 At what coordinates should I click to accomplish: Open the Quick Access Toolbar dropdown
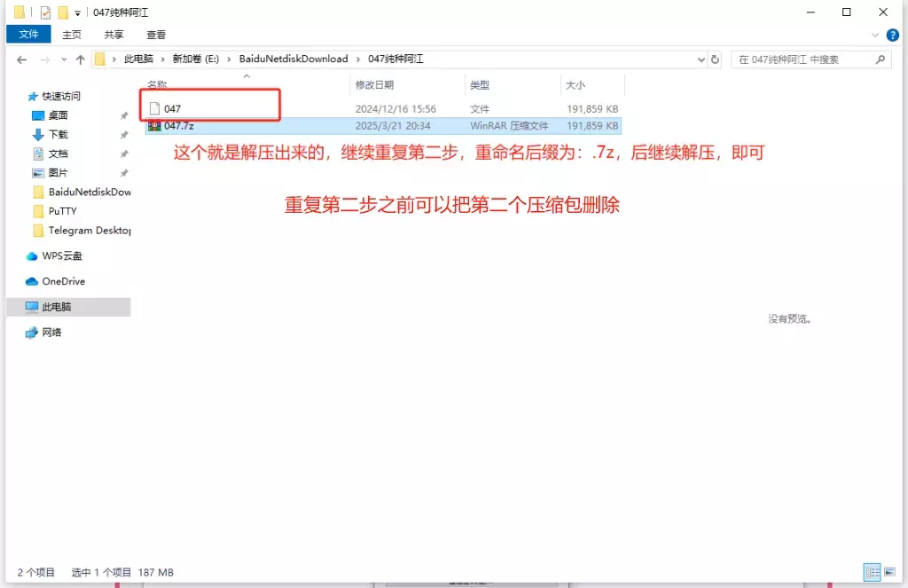point(76,12)
